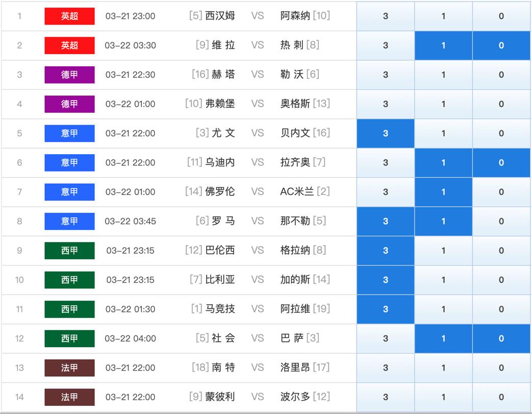Pick 1 for 赫塔 vs 勒沃 match
The height and width of the screenshot is (414, 532).
pos(443,75)
